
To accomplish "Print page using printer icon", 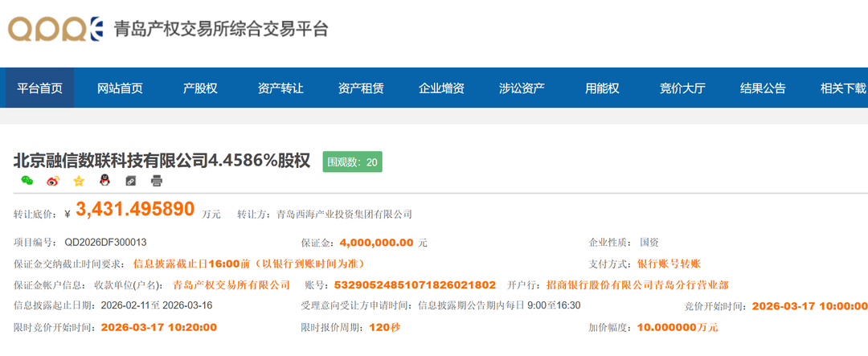I will 157,181.
